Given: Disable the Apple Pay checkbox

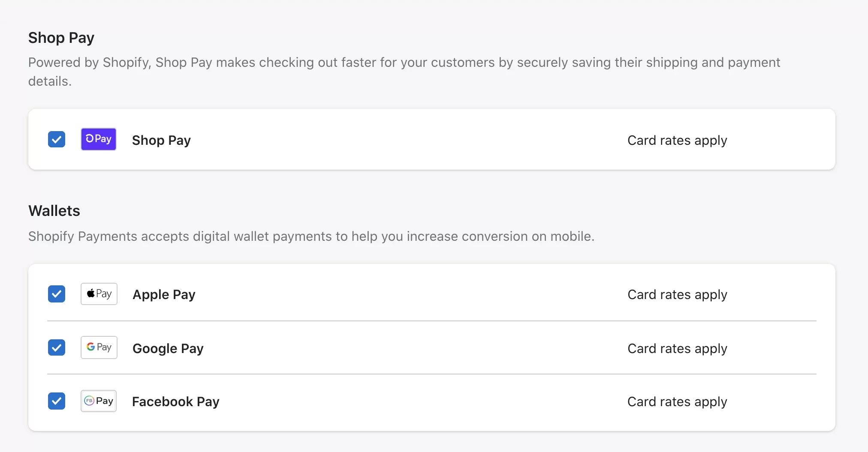Looking at the screenshot, I should coord(57,294).
